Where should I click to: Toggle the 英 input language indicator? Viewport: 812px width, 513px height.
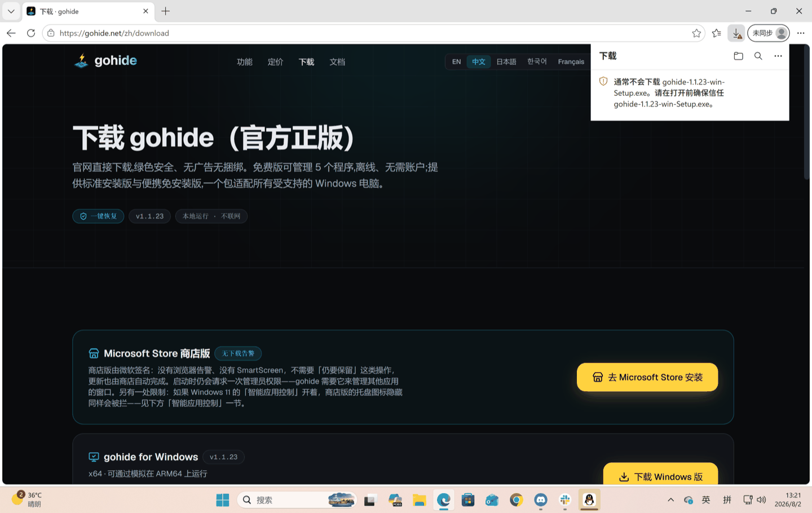point(706,500)
